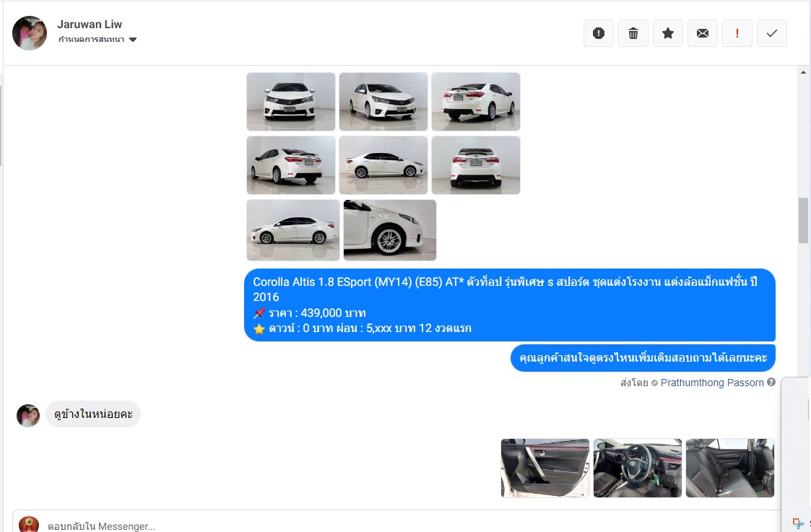Open the rear seats interior photo
Viewport: 811px width, 532px height.
[x=730, y=468]
